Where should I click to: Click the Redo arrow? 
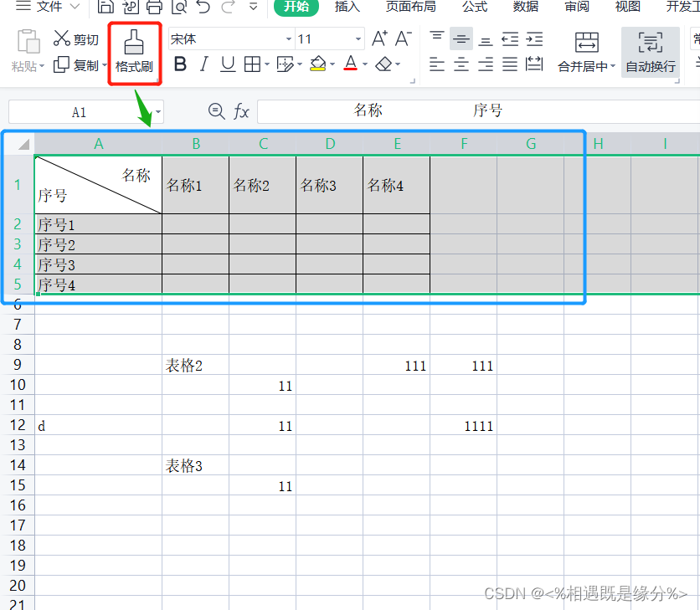pyautogui.click(x=228, y=6)
